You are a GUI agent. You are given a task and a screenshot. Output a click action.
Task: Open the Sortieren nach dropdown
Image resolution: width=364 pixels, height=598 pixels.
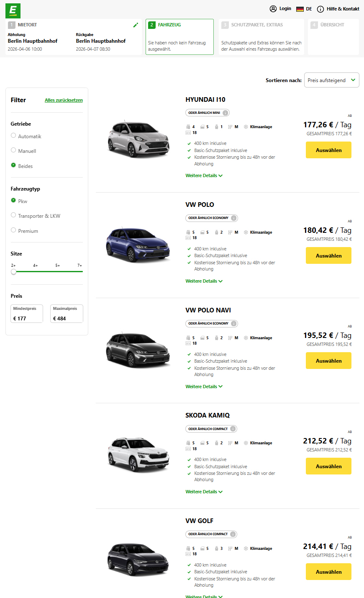(x=331, y=80)
